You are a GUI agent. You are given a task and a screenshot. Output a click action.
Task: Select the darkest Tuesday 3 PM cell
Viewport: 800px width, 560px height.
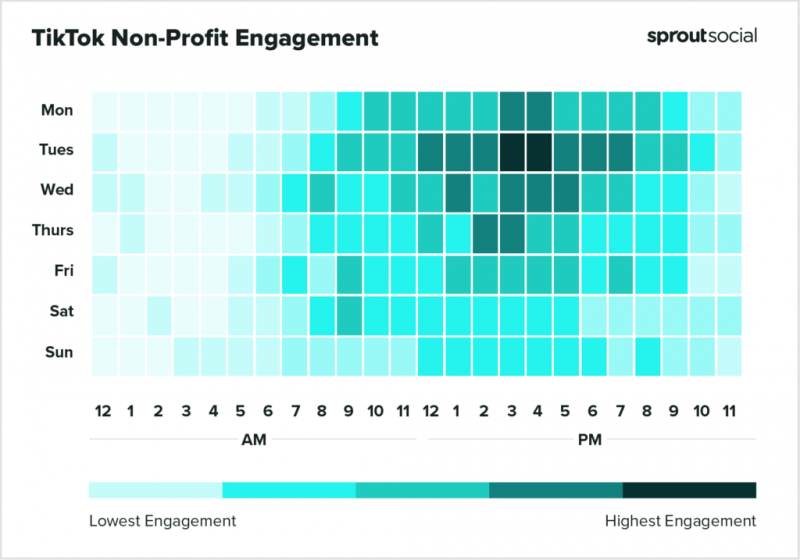[x=512, y=152]
